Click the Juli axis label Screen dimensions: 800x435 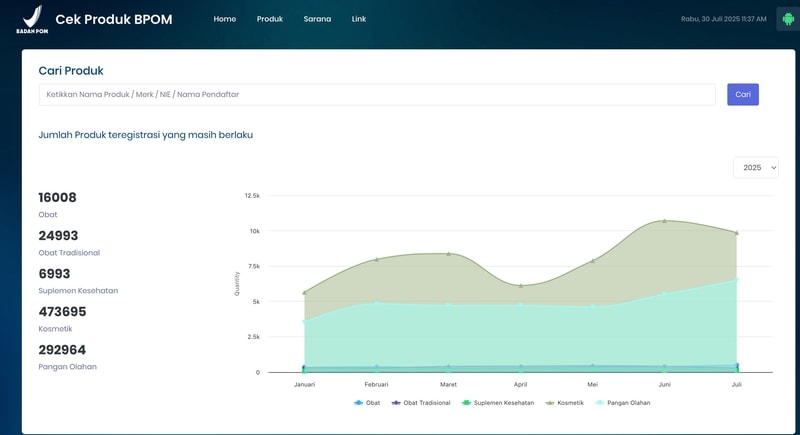[737, 385]
